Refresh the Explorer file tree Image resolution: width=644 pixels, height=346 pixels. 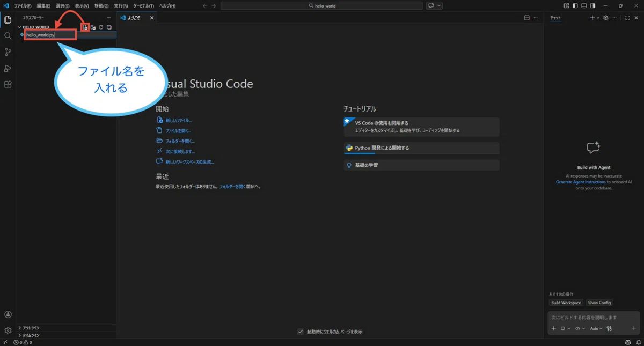(x=101, y=27)
